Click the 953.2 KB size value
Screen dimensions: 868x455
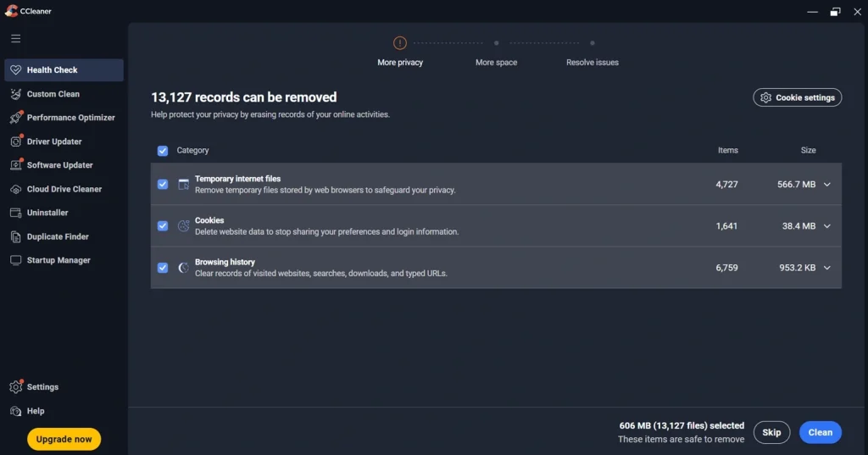click(797, 268)
